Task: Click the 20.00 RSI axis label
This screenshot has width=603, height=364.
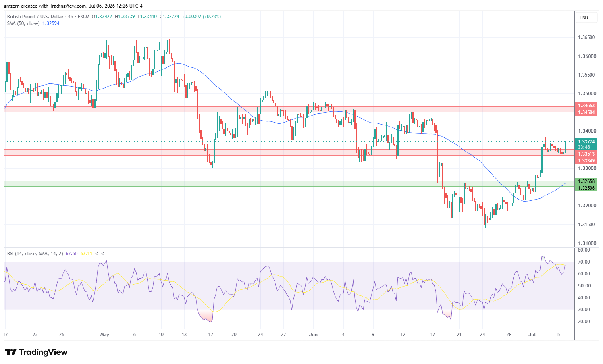Action: coord(584,322)
